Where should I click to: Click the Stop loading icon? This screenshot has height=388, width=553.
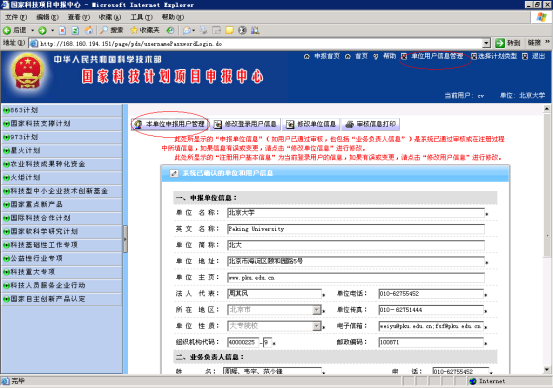pyautogui.click(x=62, y=30)
